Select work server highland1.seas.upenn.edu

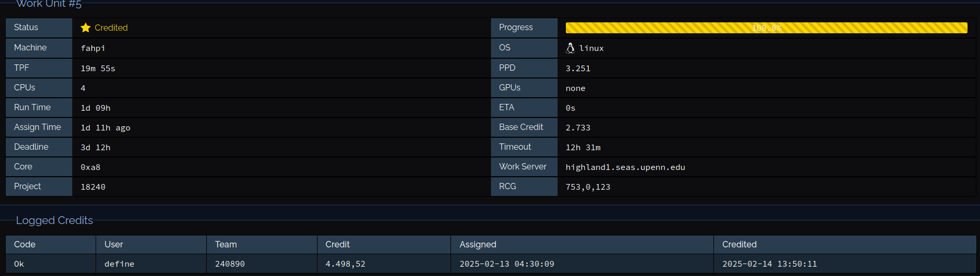(625, 167)
